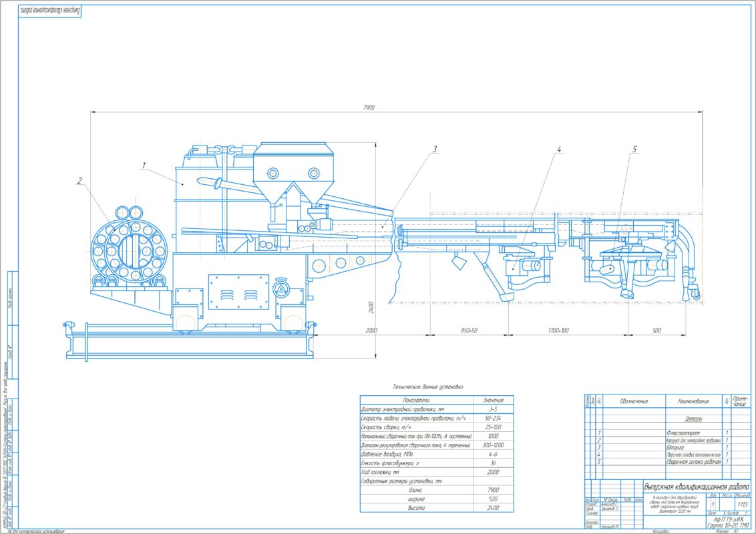This screenshot has width=756, height=534.
Task: Click 'Диапазон регулирования сварочного тока' row label
Action: coord(415,445)
